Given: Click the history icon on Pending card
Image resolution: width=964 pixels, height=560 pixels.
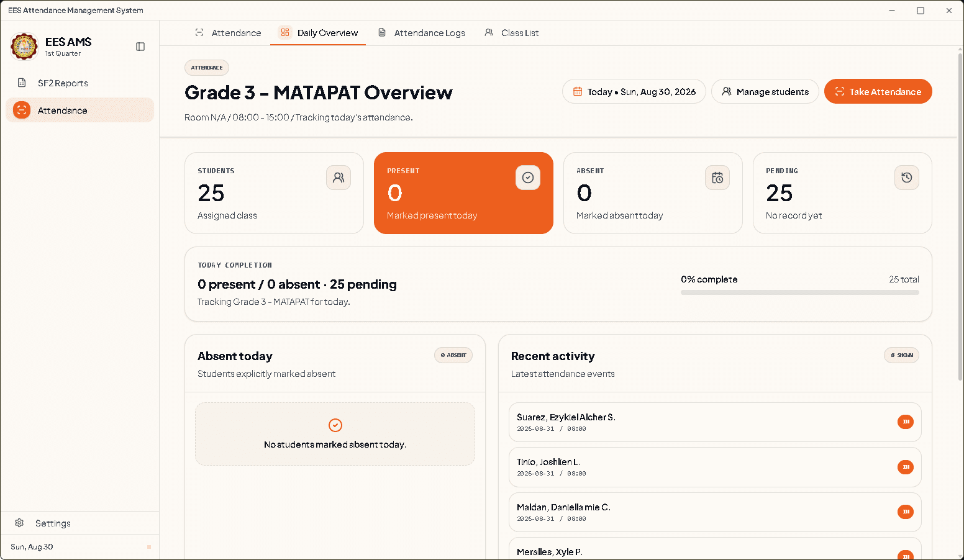Looking at the screenshot, I should [907, 178].
